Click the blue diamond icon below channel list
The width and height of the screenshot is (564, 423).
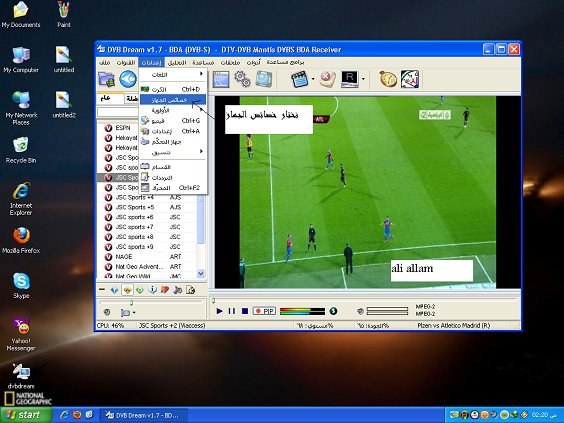point(114,290)
